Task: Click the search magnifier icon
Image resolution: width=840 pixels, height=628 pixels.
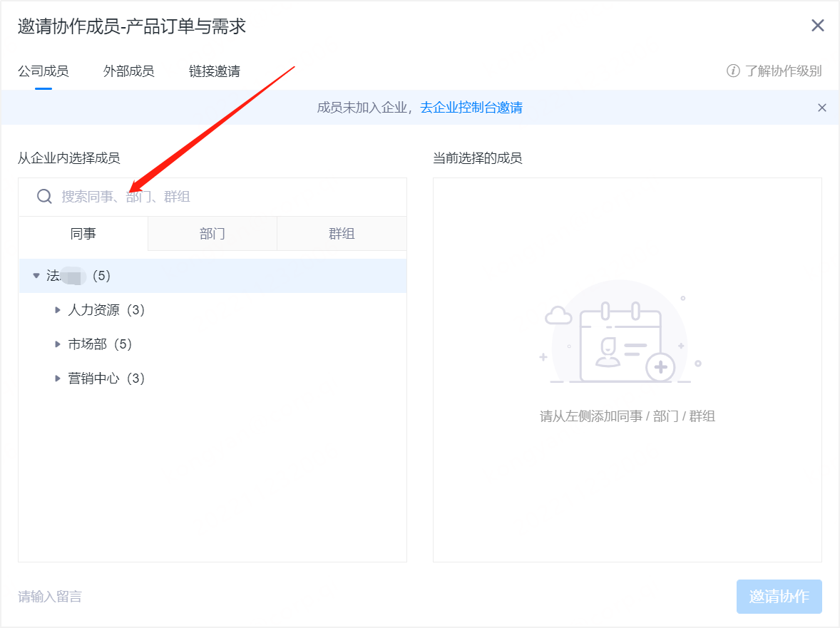Action: pos(43,196)
